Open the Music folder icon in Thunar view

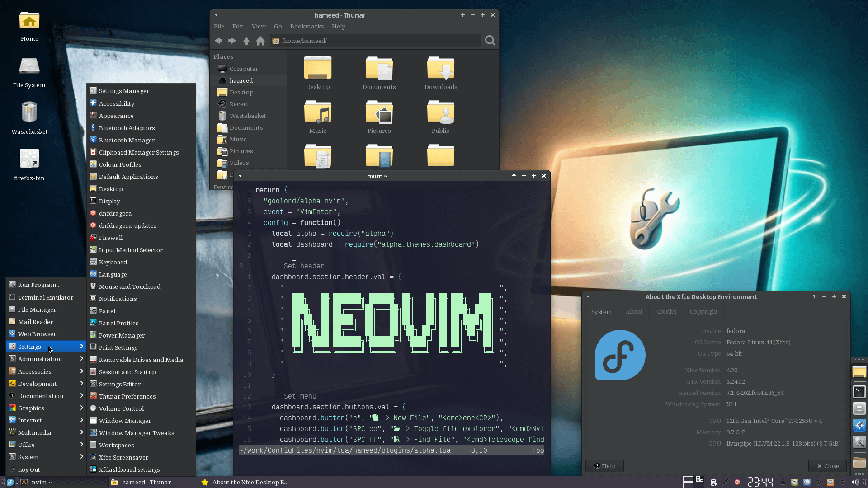point(318,117)
